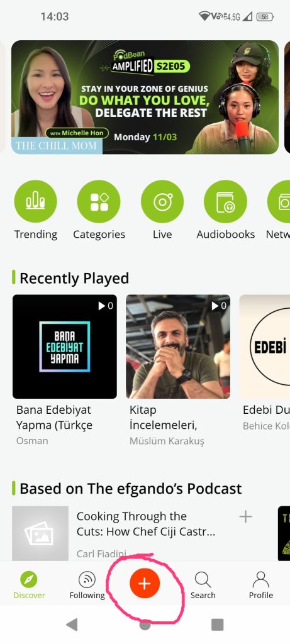Tap the Android recent apps square
Image resolution: width=290 pixels, height=644 pixels.
217,625
